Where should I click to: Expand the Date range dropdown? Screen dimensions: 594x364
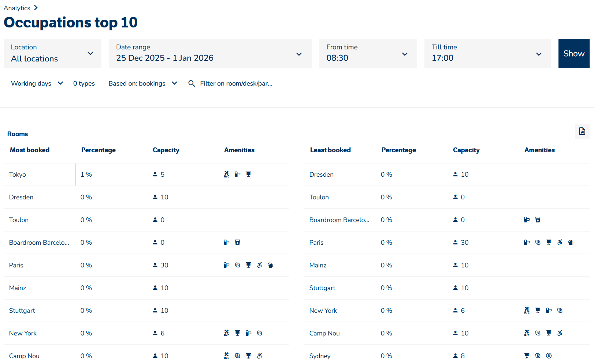pyautogui.click(x=210, y=54)
